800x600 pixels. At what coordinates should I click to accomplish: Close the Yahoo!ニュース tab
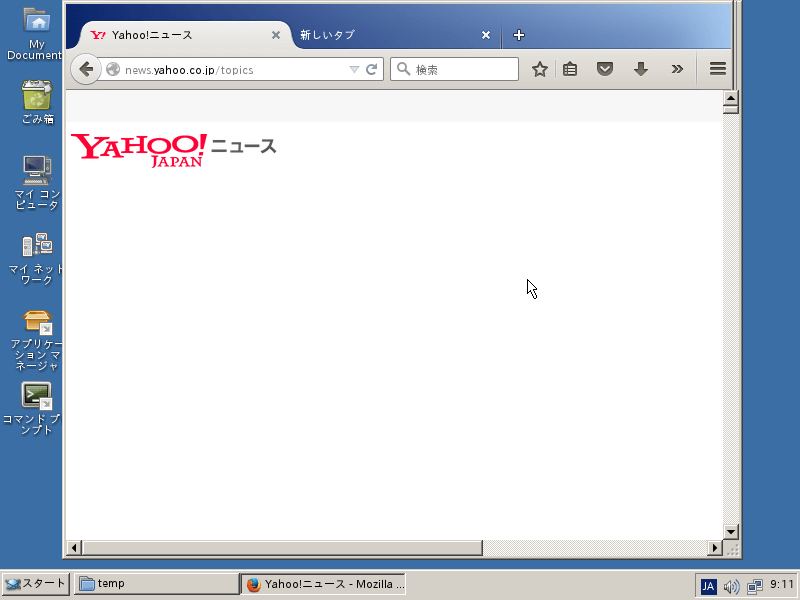[276, 35]
